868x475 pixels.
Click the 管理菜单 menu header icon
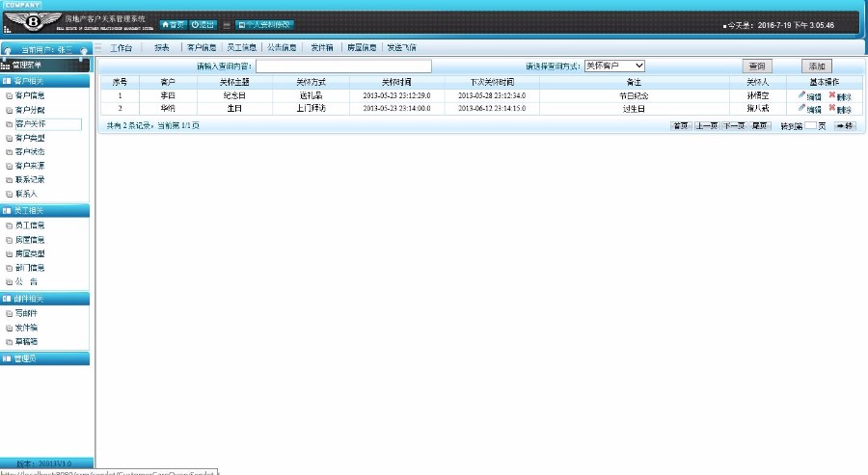tap(6, 66)
